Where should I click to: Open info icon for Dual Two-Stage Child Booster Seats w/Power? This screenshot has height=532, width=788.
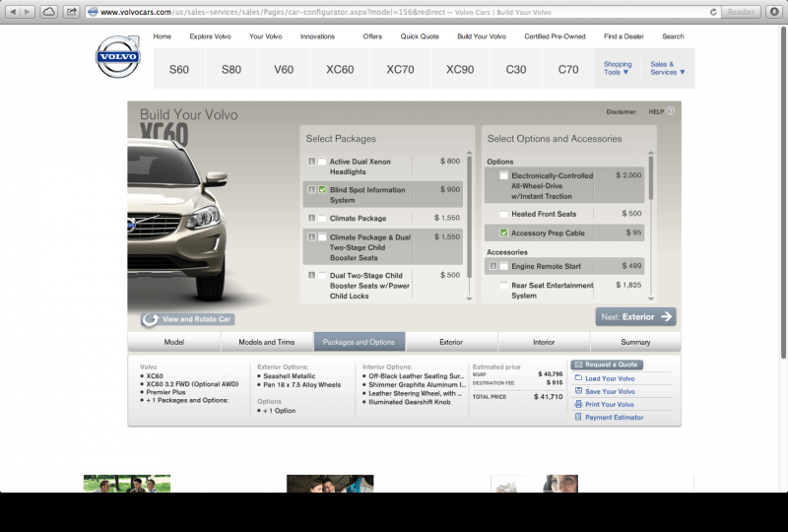click(311, 275)
